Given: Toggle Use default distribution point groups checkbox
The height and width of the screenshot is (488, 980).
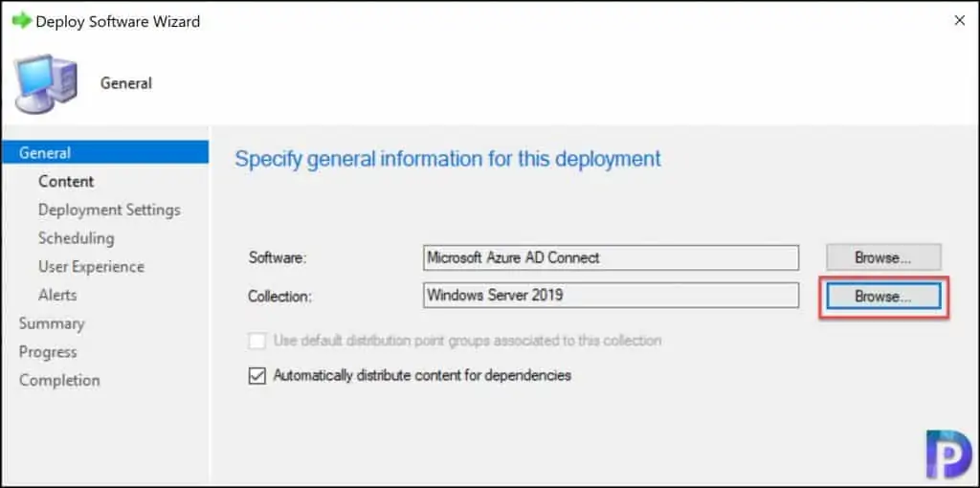Looking at the screenshot, I should point(256,342).
